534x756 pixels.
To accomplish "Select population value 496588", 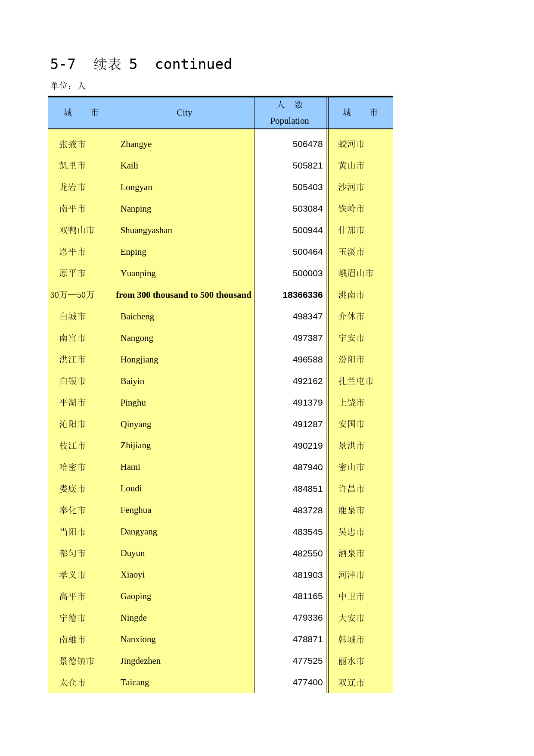I will point(307,359).
